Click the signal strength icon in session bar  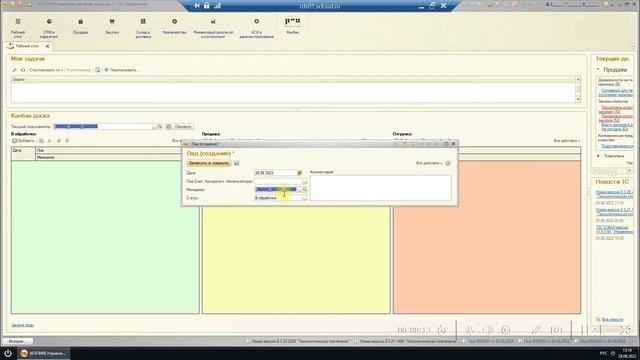pos(217,5)
